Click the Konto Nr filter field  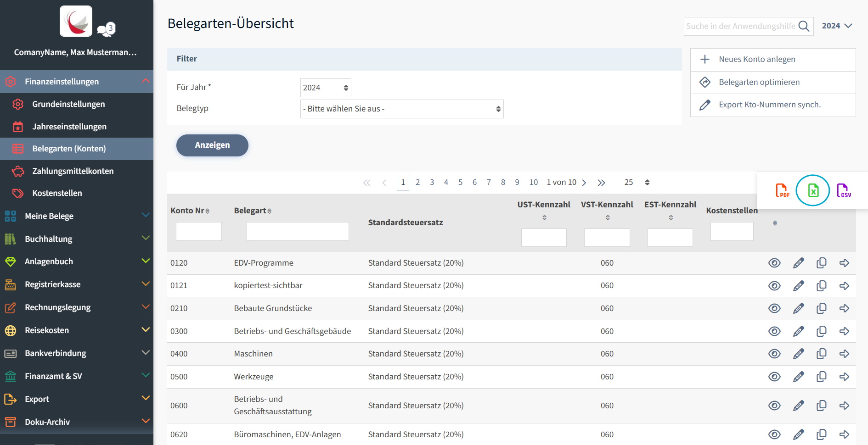point(198,232)
